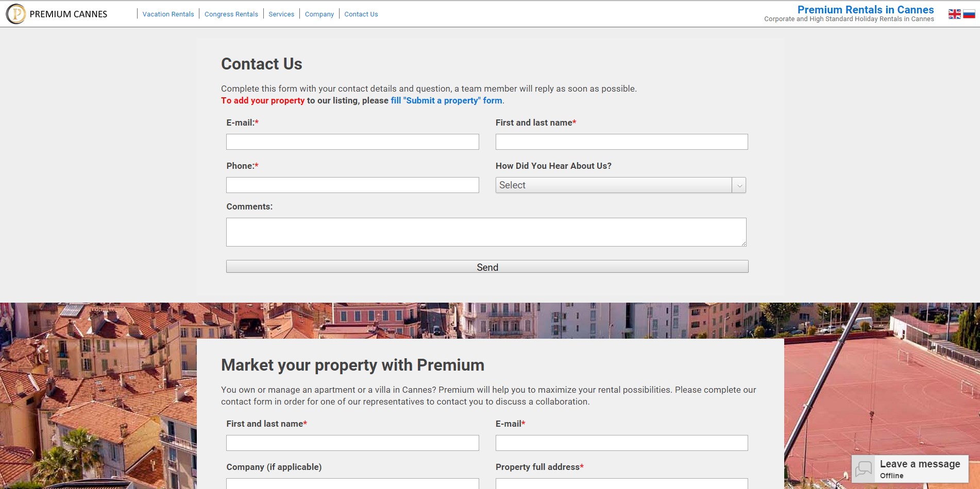This screenshot has height=489, width=980.
Task: Follow the 'Submit a property' form link
Action: [446, 100]
